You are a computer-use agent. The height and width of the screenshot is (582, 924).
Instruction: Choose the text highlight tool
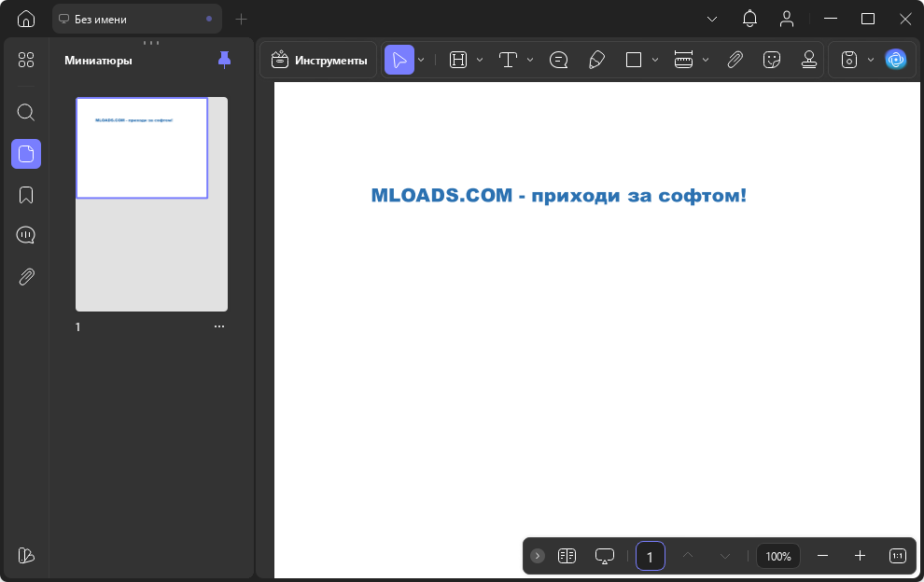click(x=458, y=60)
